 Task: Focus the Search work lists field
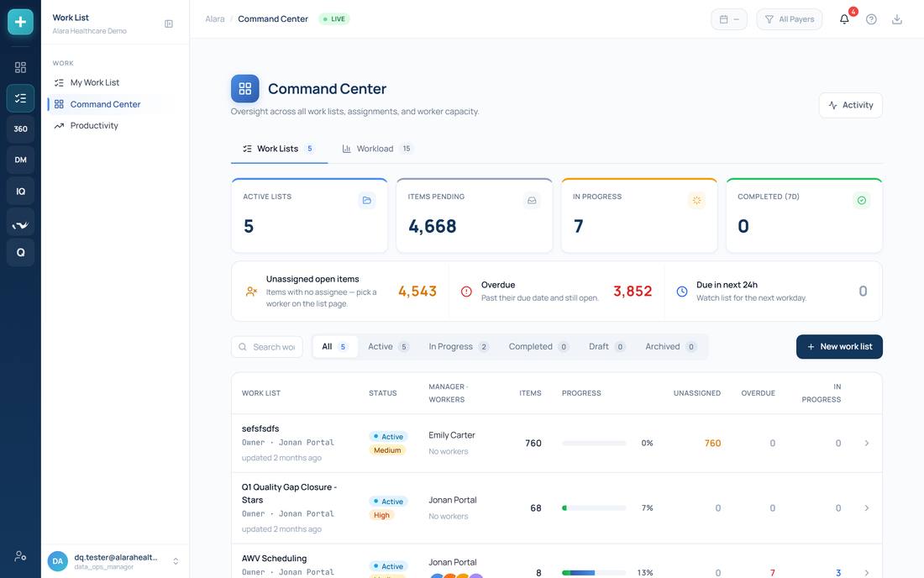(267, 347)
